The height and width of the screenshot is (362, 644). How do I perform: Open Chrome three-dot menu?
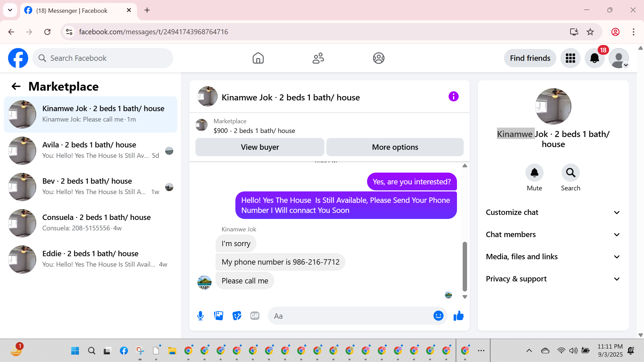(634, 32)
